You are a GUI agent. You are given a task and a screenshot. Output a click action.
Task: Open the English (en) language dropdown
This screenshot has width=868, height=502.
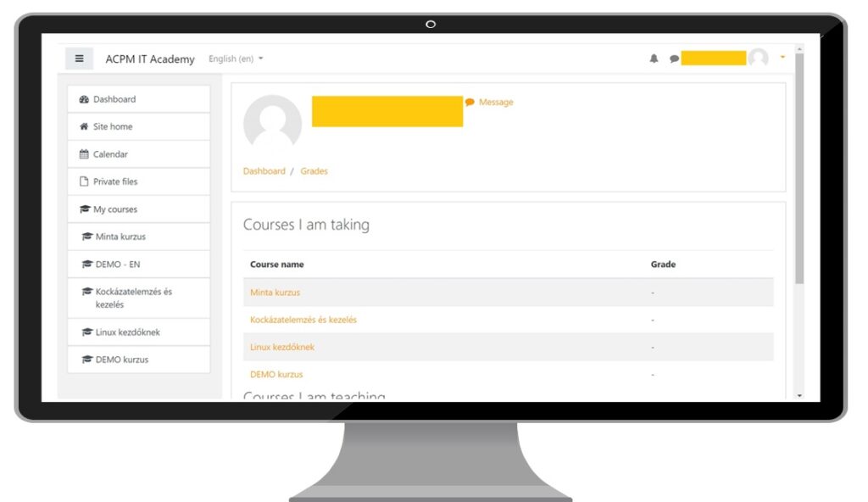236,59
